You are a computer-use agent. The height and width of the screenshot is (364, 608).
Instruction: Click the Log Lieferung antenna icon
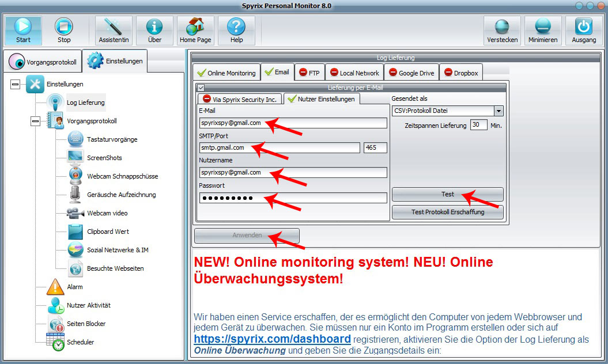point(55,103)
